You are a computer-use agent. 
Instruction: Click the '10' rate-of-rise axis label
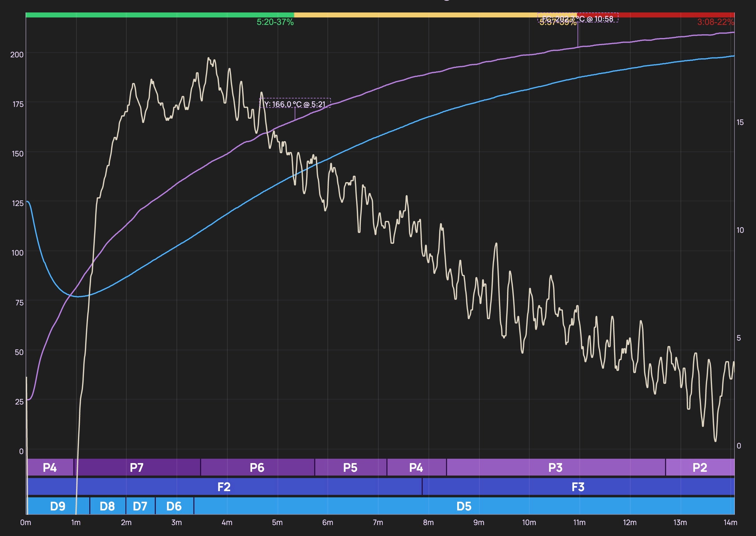[x=740, y=230]
